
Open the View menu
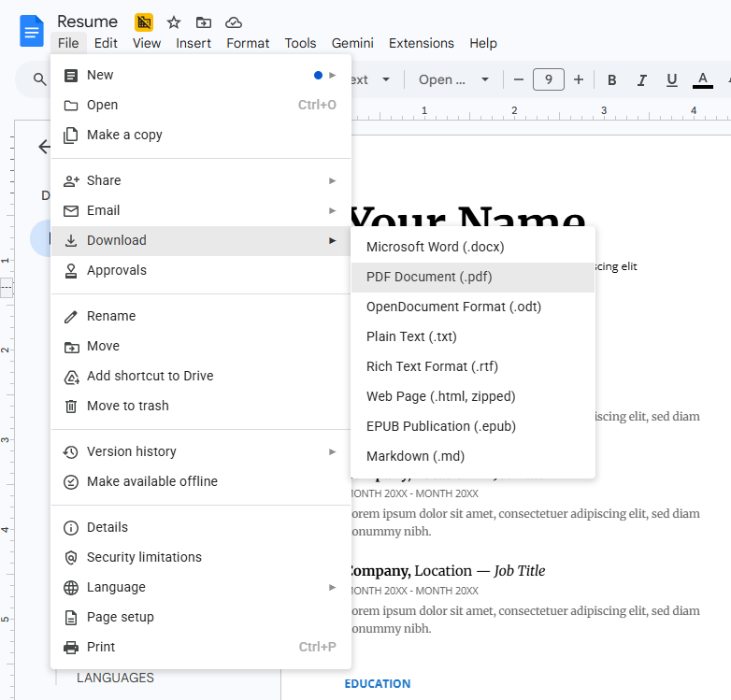147,43
